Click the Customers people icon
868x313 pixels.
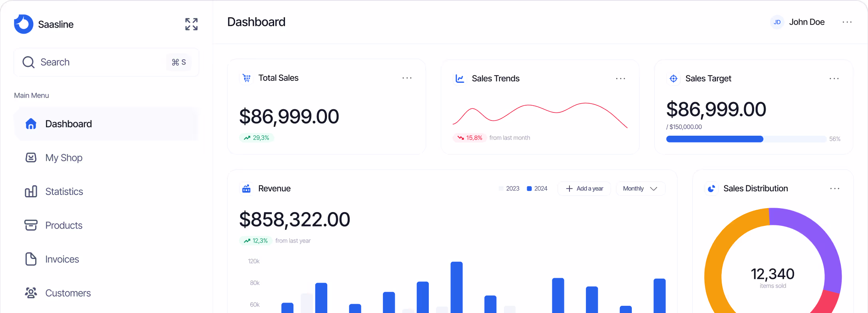click(31, 293)
